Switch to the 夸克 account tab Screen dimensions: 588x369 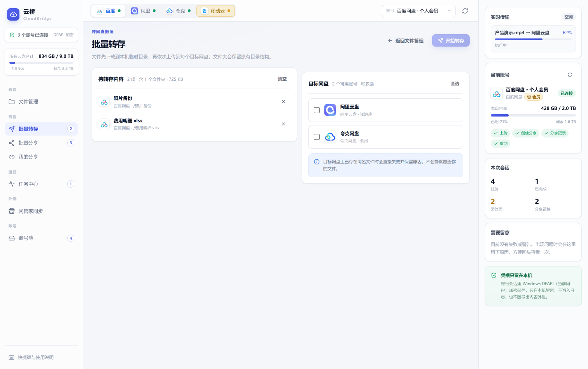[x=178, y=11]
